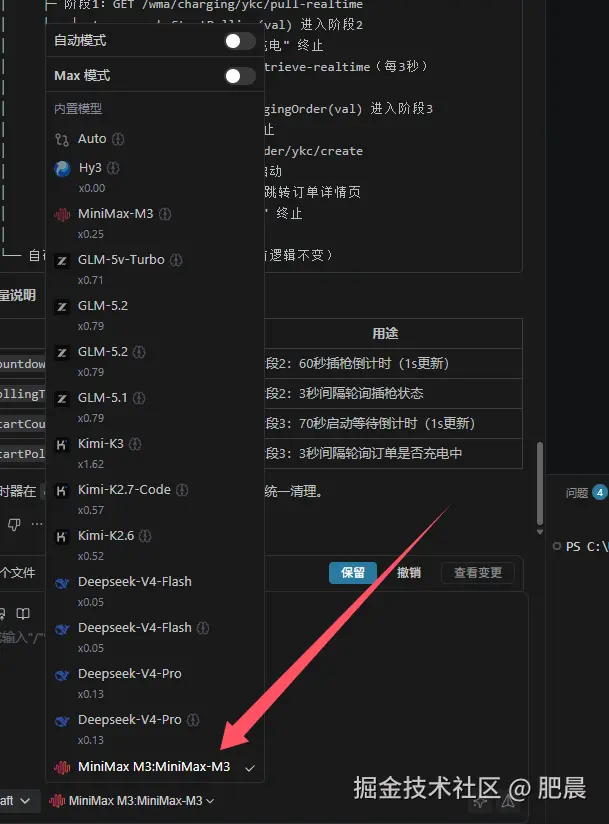
Task: Click the K logo beside Kimi-K3
Action: 62,445
